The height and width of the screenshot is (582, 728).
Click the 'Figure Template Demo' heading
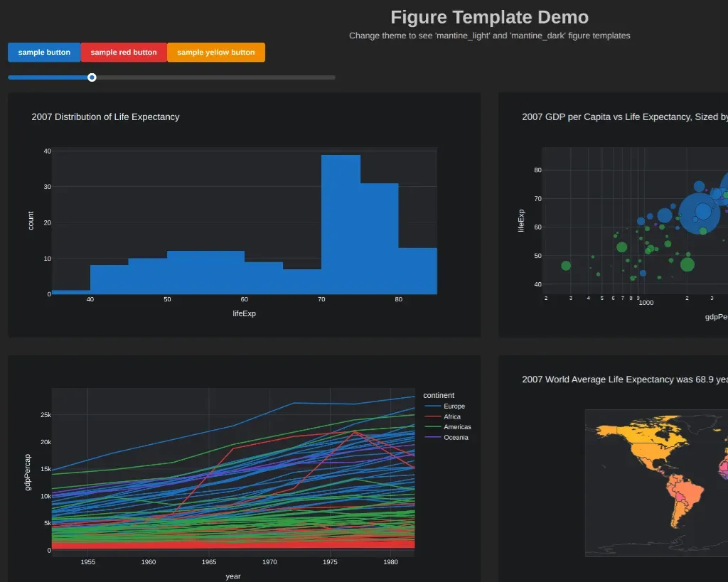click(489, 18)
